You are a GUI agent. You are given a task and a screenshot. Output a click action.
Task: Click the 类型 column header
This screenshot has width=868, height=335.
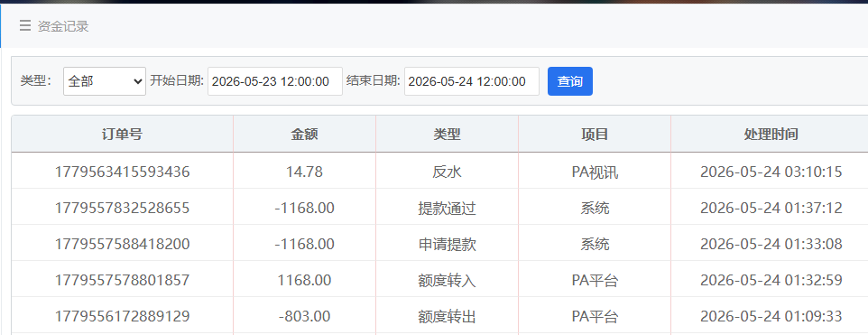pos(447,134)
